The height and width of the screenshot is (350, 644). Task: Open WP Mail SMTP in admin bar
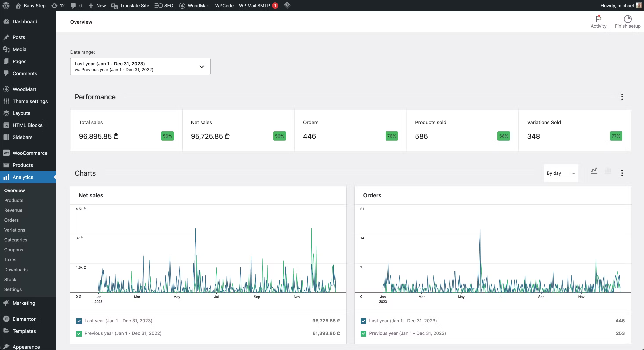(x=254, y=5)
